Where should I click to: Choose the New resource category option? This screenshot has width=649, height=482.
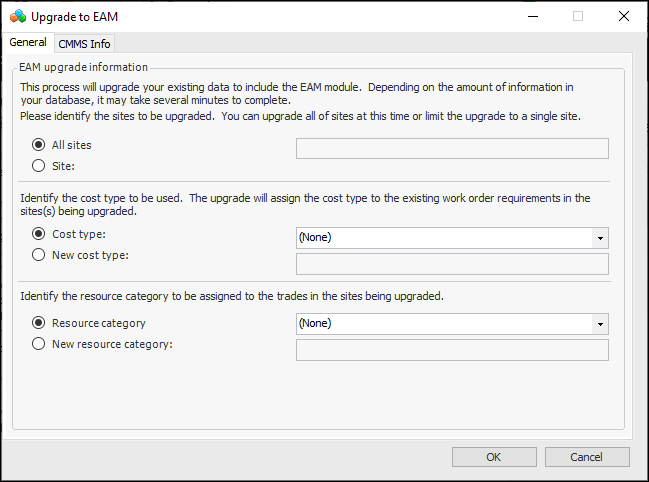click(x=39, y=344)
